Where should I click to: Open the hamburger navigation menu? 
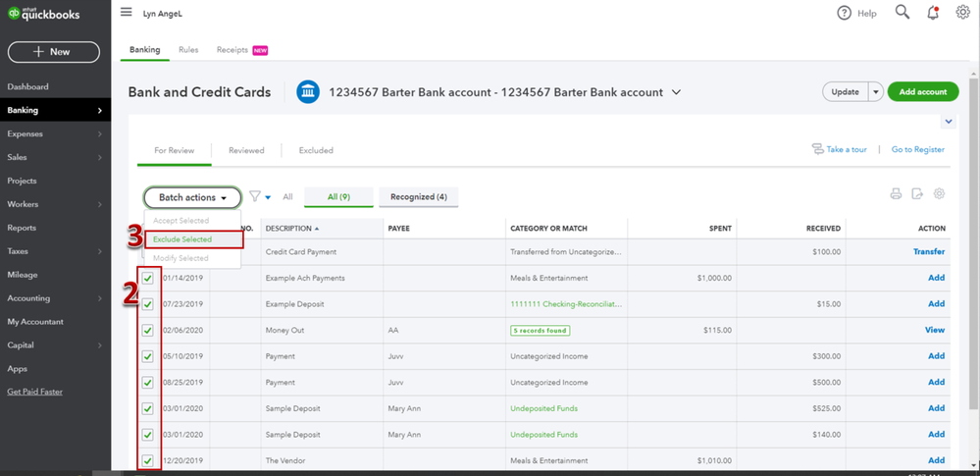coord(127,13)
